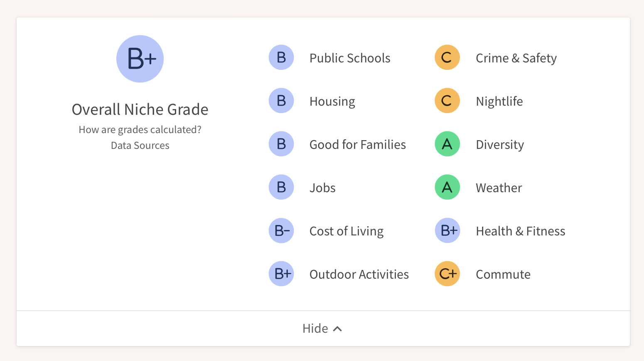The height and width of the screenshot is (361, 644).
Task: Open the Data Sources link
Action: (140, 145)
